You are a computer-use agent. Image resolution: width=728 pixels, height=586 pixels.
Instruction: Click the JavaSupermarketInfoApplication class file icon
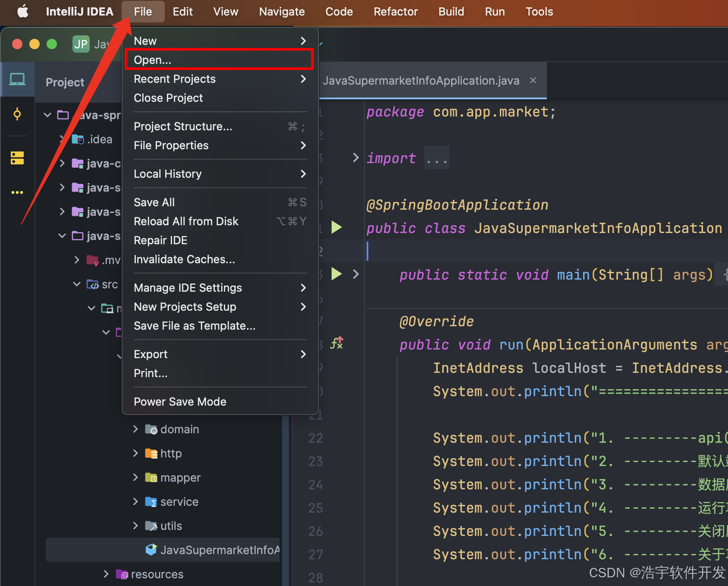coord(151,550)
